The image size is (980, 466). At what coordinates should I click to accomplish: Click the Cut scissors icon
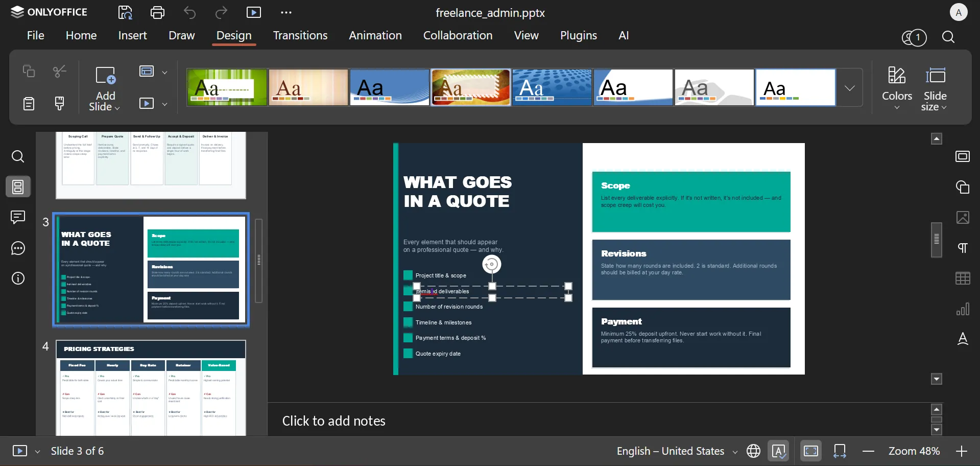pyautogui.click(x=60, y=72)
